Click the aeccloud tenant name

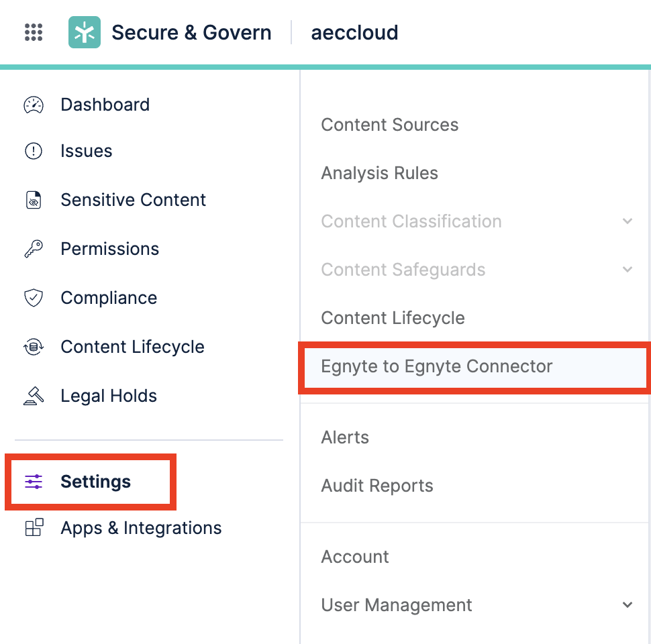(354, 32)
